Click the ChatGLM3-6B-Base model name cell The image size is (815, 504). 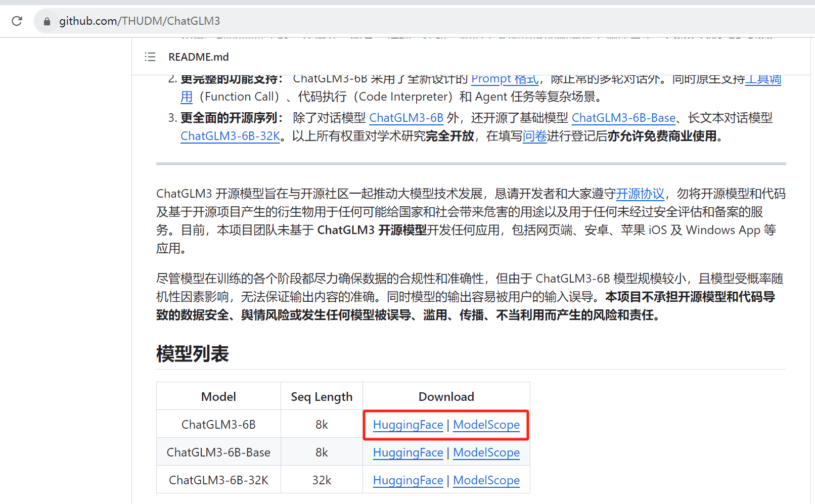(218, 452)
